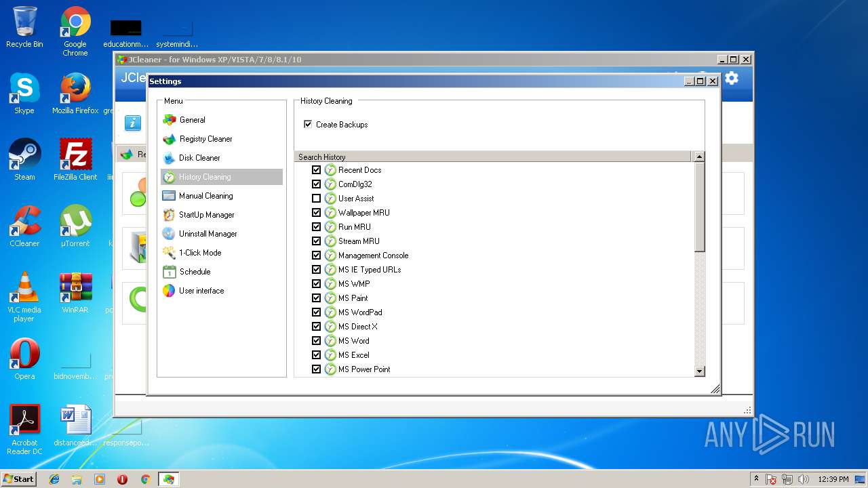
Task: Open the Start menu
Action: [18, 479]
